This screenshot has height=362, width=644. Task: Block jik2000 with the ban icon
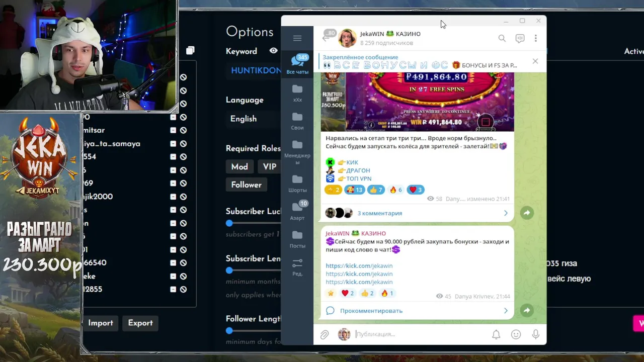click(x=184, y=197)
